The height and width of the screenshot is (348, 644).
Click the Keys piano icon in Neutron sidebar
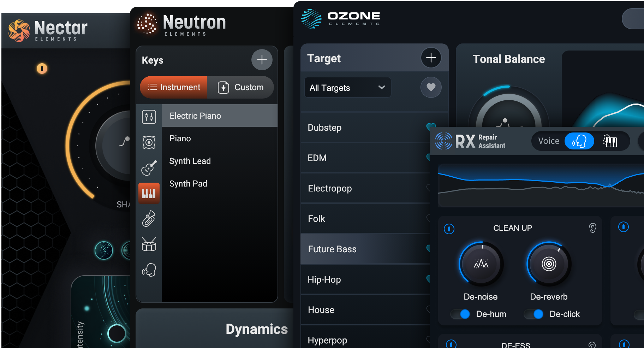click(x=149, y=193)
